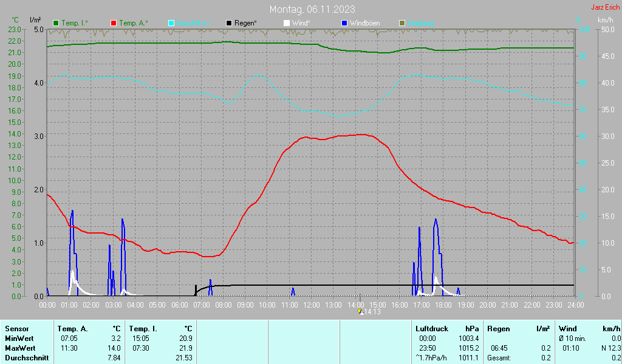
Task: Select the 'Empfang' legend label
Action: pyautogui.click(x=420, y=23)
